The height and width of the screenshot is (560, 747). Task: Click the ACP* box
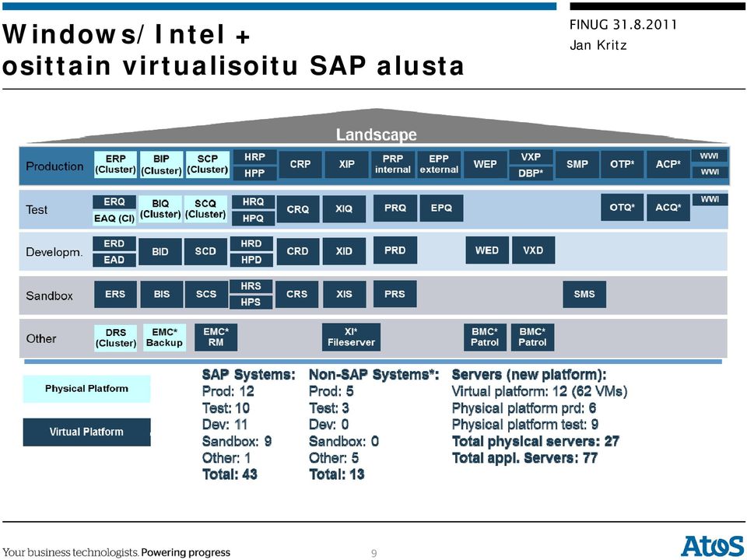point(668,164)
